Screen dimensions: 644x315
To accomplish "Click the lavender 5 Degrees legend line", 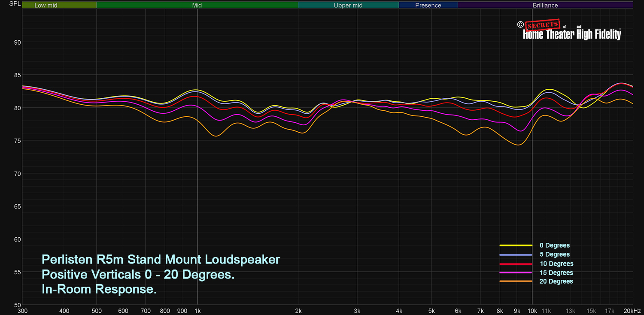I will [516, 254].
